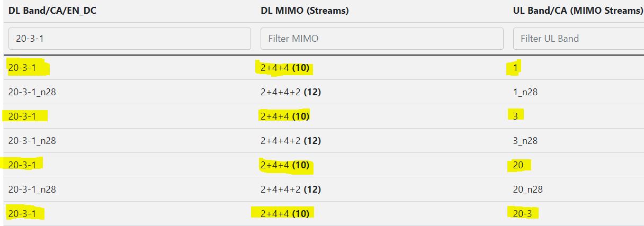Click "2+4+4 (10)" in the UL "20-3" row
This screenshot has width=644, height=226.
pos(285,213)
